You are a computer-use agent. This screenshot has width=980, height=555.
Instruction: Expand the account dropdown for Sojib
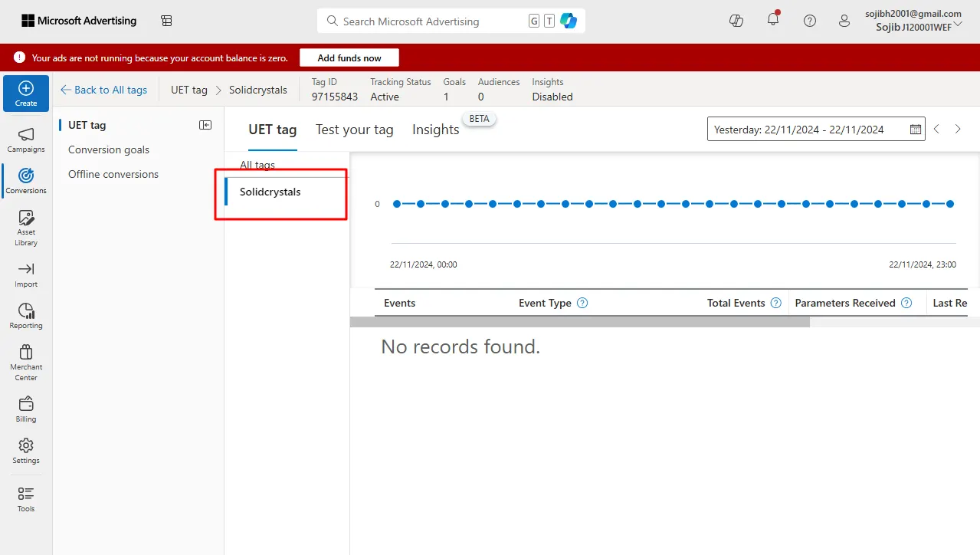pos(958,25)
